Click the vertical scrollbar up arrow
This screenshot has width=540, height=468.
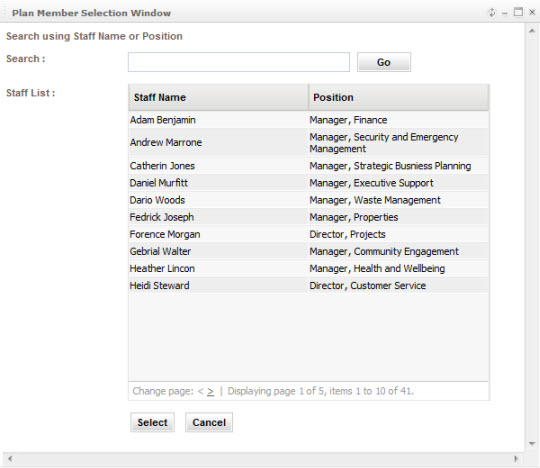tap(532, 31)
